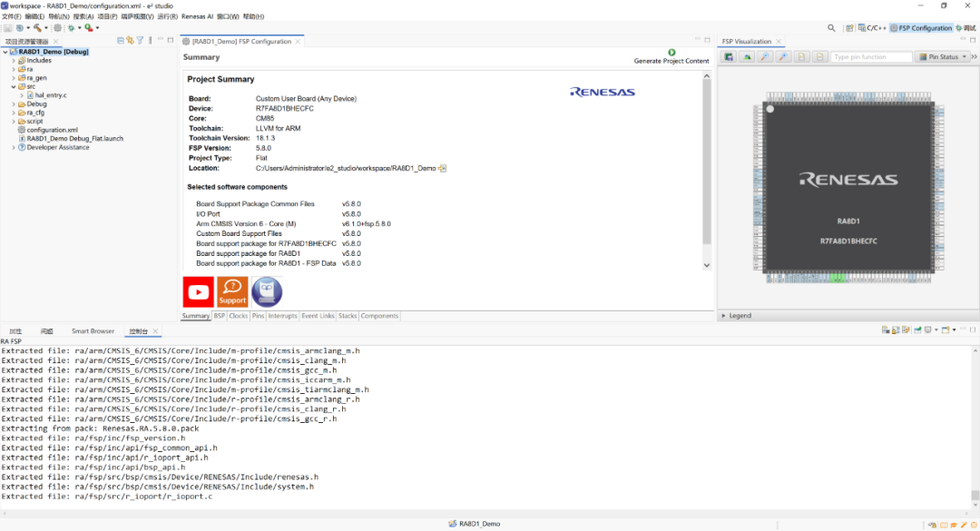This screenshot has width=980, height=531.
Task: Open the run launch dropdown arrow
Action: (97, 28)
